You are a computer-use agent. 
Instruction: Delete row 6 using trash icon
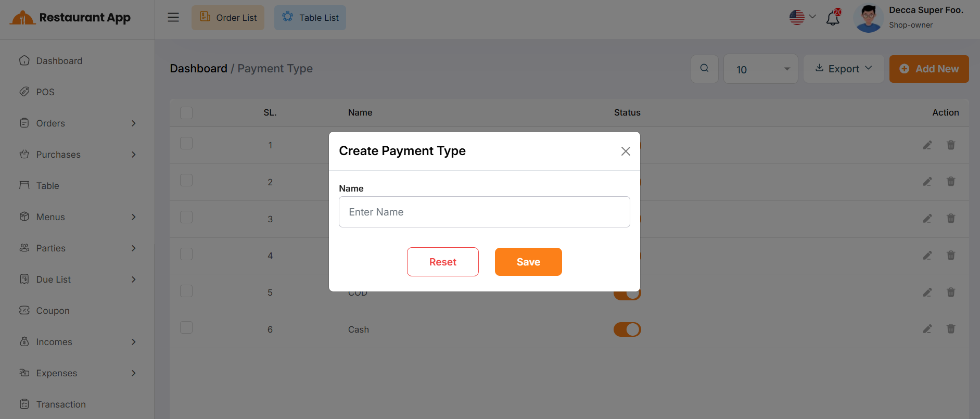tap(950, 329)
